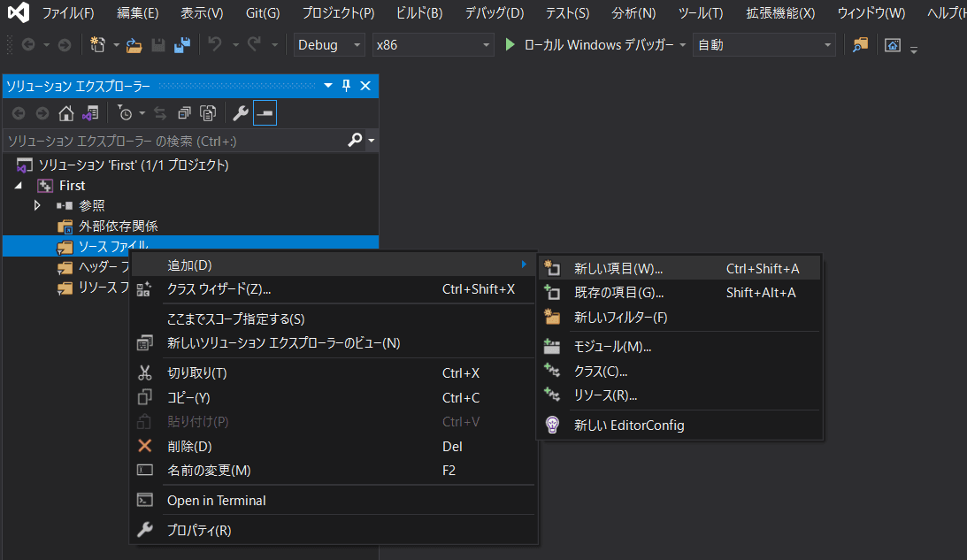Screen dimensions: 967x560
Task: Click the Find in Files toolbar icon
Action: tap(860, 45)
